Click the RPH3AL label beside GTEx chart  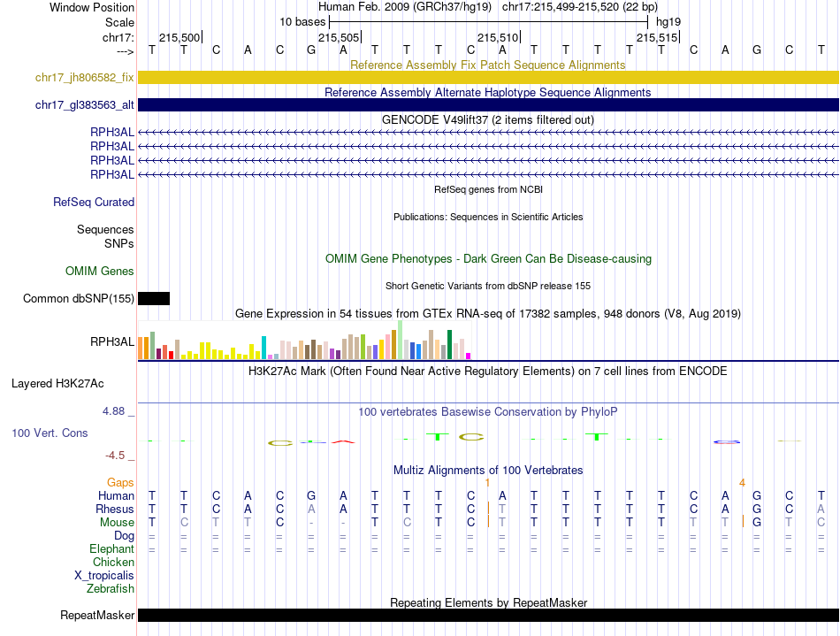coord(112,341)
